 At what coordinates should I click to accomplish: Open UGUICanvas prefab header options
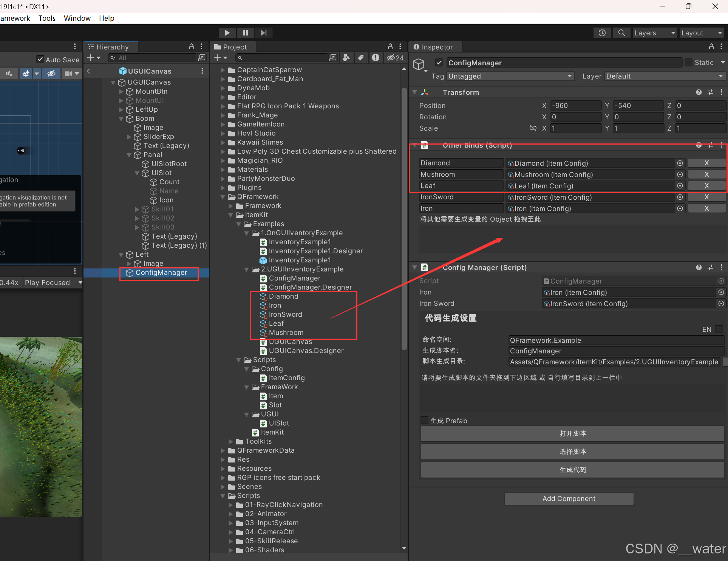[202, 71]
